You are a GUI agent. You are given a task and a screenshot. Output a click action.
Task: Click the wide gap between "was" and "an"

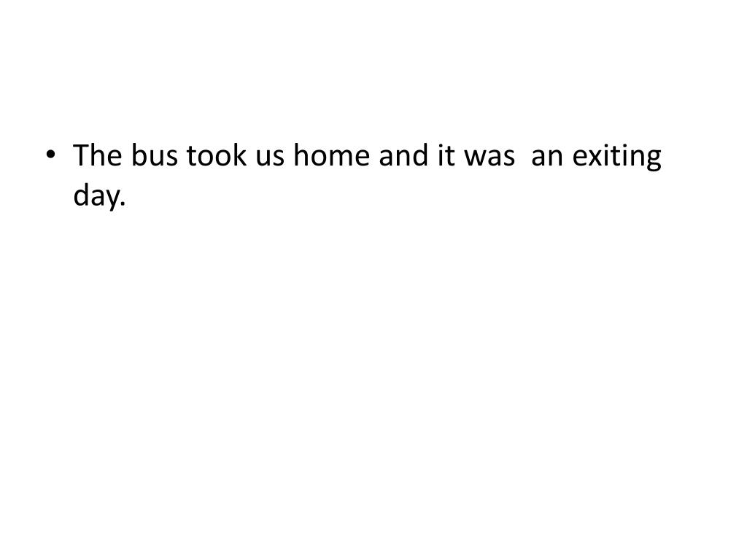(524, 158)
